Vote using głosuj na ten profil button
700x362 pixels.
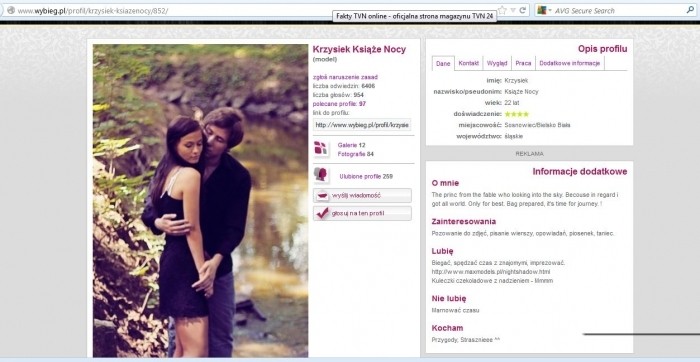362,213
